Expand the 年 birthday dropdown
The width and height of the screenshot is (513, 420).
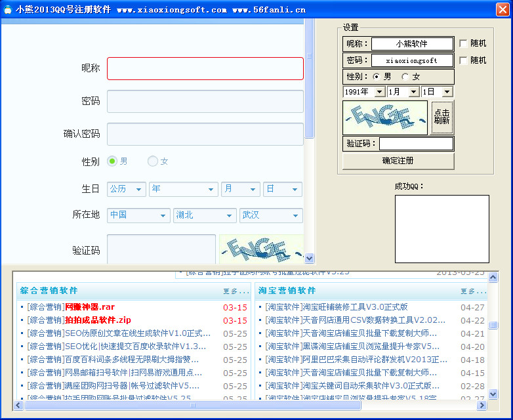[x=183, y=189]
